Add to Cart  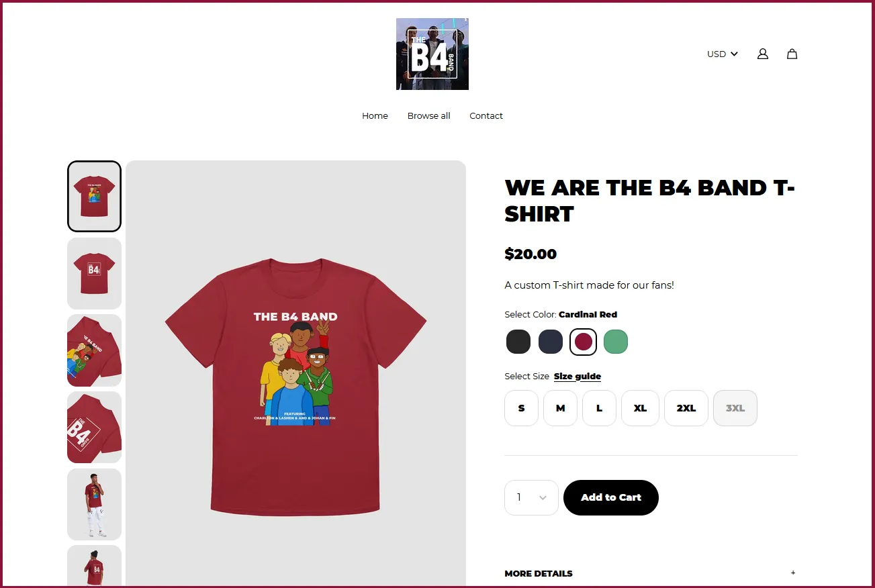pyautogui.click(x=611, y=497)
